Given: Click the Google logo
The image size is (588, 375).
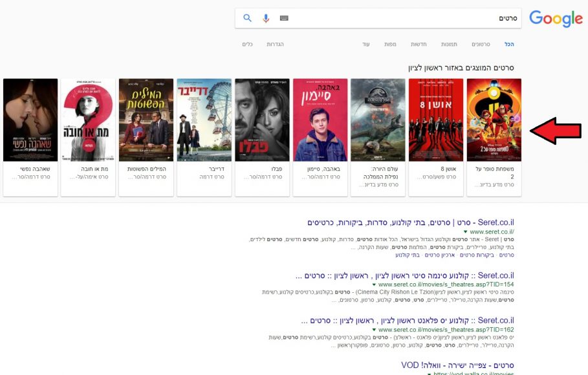Looking at the screenshot, I should click(556, 19).
